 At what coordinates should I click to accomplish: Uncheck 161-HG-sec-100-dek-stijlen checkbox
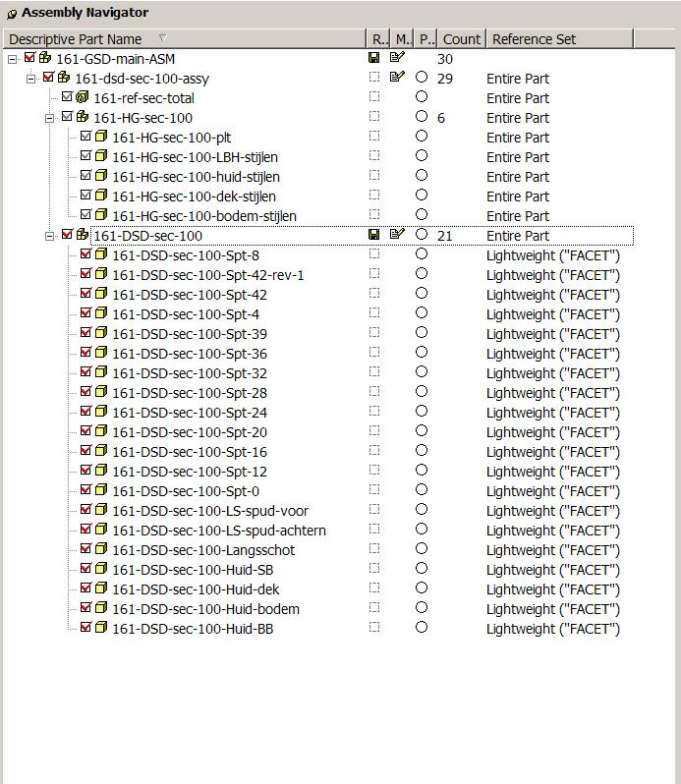tap(85, 195)
